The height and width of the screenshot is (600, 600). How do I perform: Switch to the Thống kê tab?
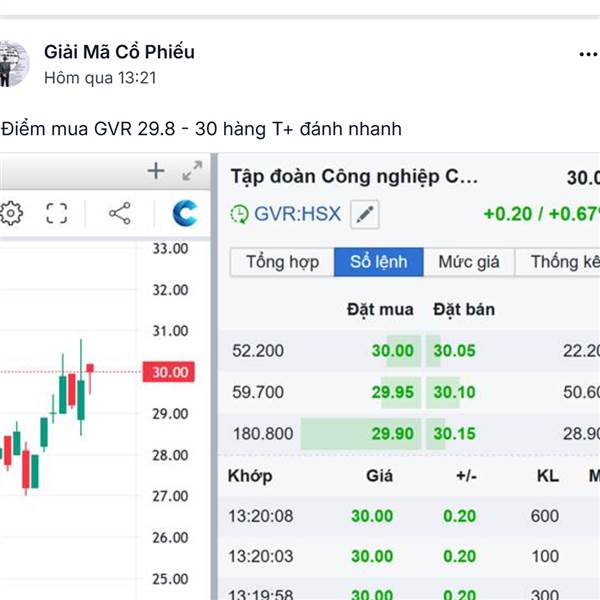[558, 262]
